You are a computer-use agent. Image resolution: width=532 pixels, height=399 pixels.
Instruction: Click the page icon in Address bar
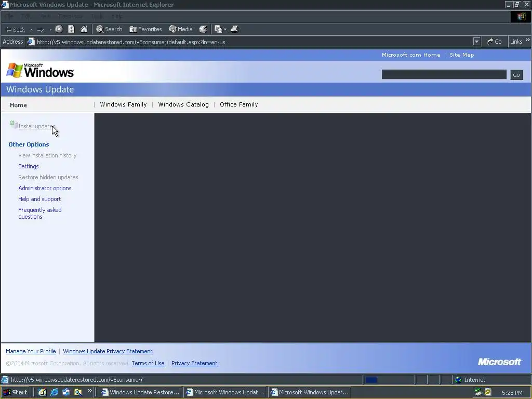(x=31, y=42)
